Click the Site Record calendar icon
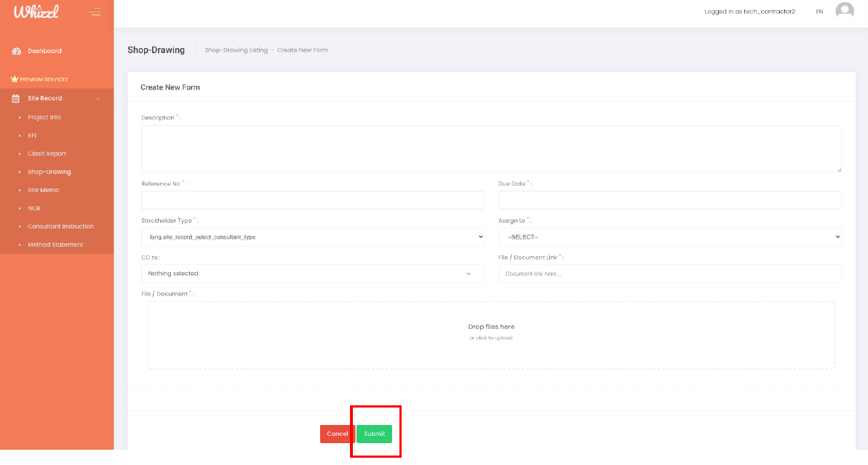Viewport: 868px width, 465px height. click(16, 98)
